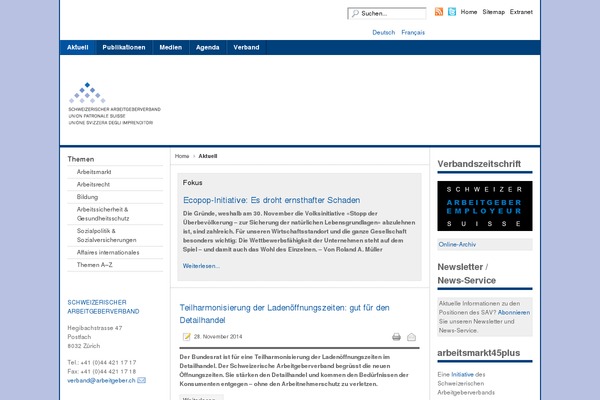The height and width of the screenshot is (400, 600).
Task: Select the Aktuell navigation tab
Action: (x=78, y=47)
